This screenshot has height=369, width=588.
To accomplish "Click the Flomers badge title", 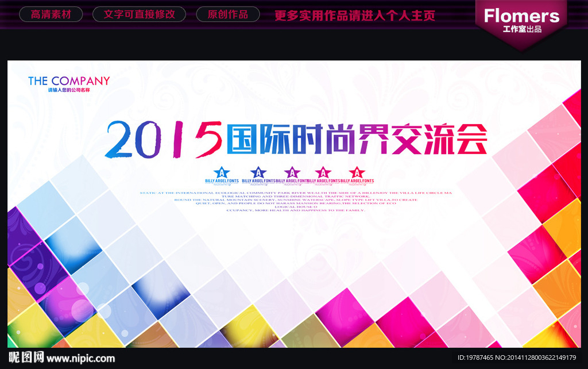I will point(521,16).
